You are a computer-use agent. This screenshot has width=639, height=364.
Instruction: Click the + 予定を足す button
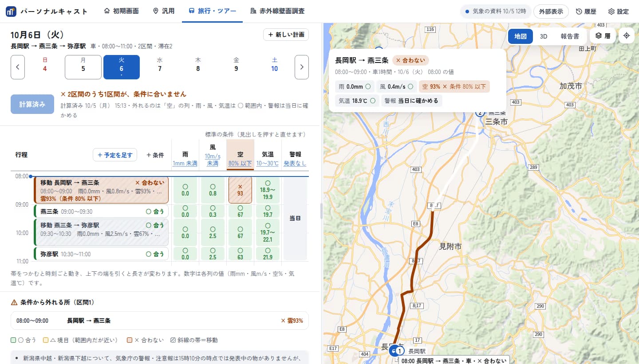point(115,155)
